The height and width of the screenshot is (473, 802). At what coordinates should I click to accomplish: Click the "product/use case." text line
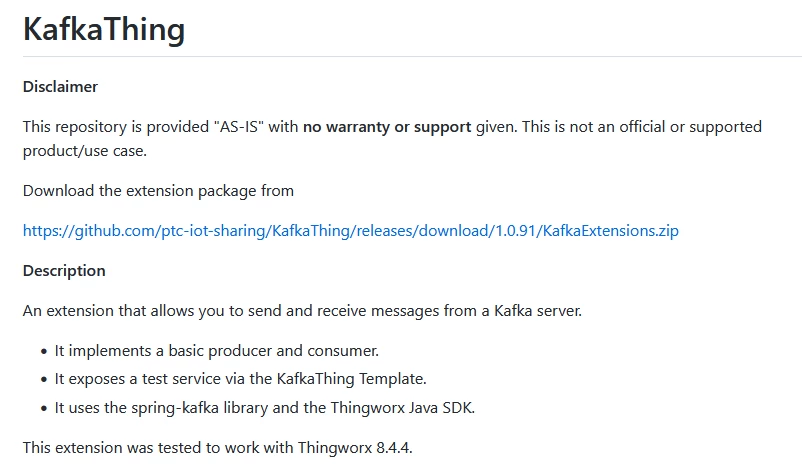(x=85, y=151)
